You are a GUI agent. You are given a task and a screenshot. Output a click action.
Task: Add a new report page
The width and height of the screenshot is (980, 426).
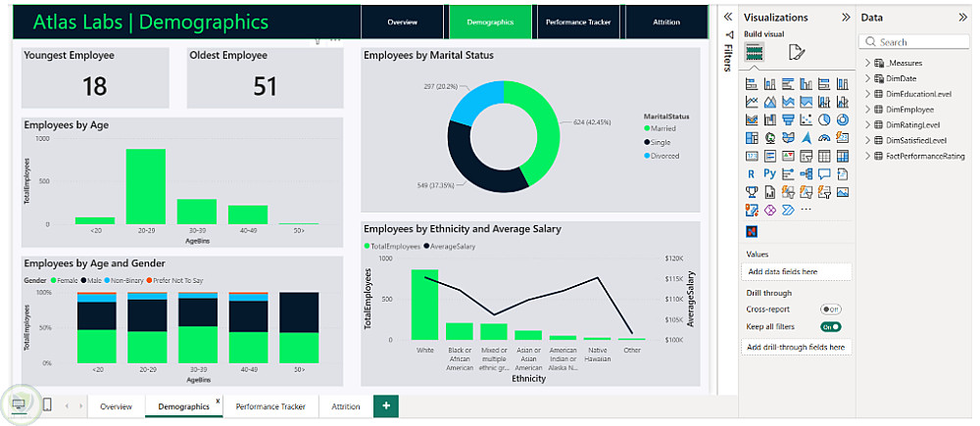(386, 406)
